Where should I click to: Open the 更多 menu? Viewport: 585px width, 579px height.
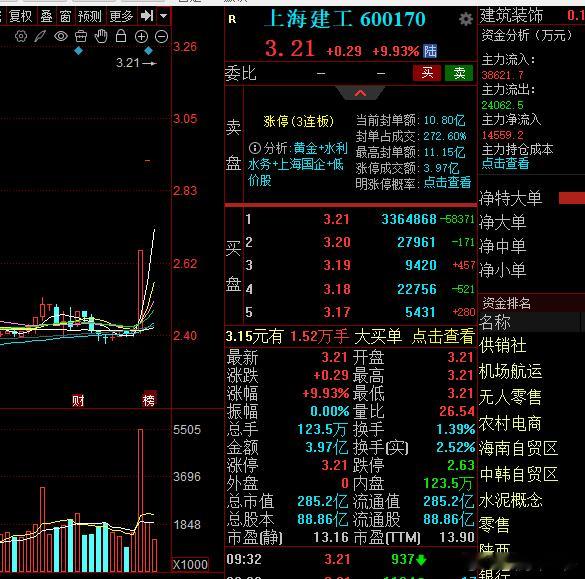(121, 16)
